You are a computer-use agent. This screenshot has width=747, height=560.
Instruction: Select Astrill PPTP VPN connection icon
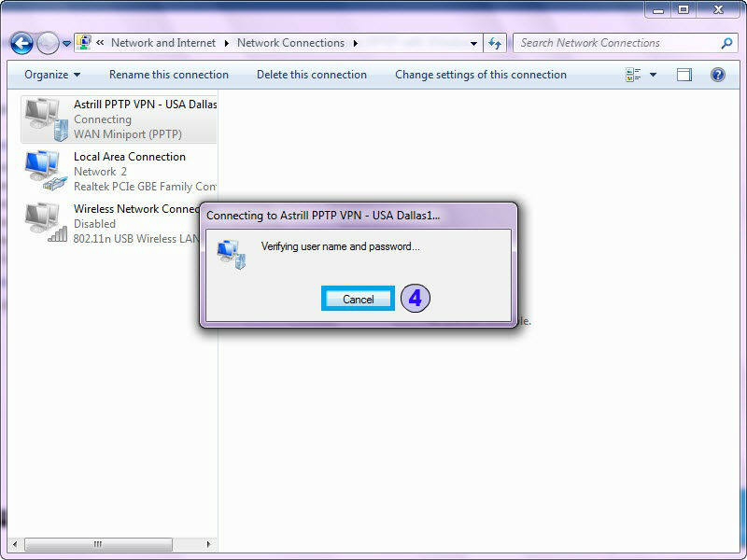pyautogui.click(x=46, y=119)
